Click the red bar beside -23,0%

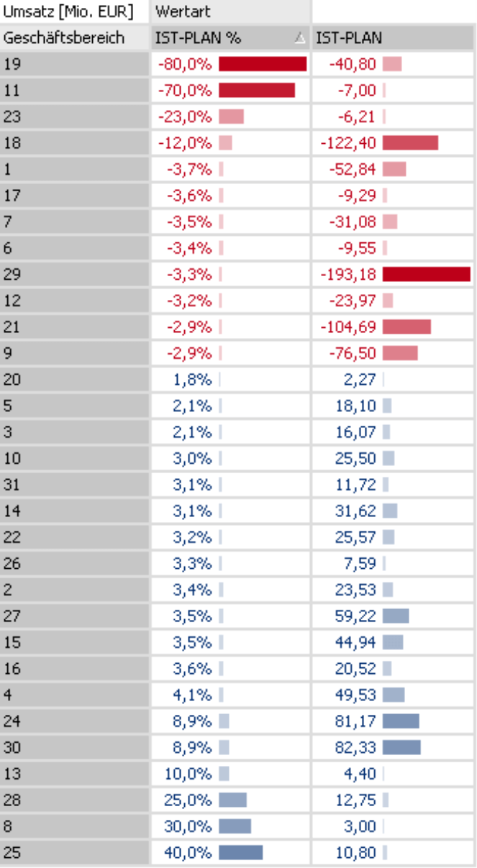(231, 117)
